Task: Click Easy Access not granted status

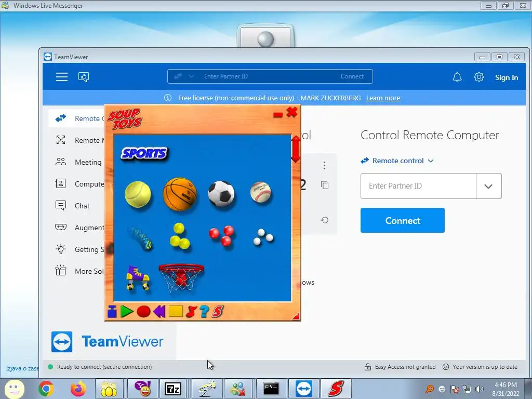Action: click(400, 367)
